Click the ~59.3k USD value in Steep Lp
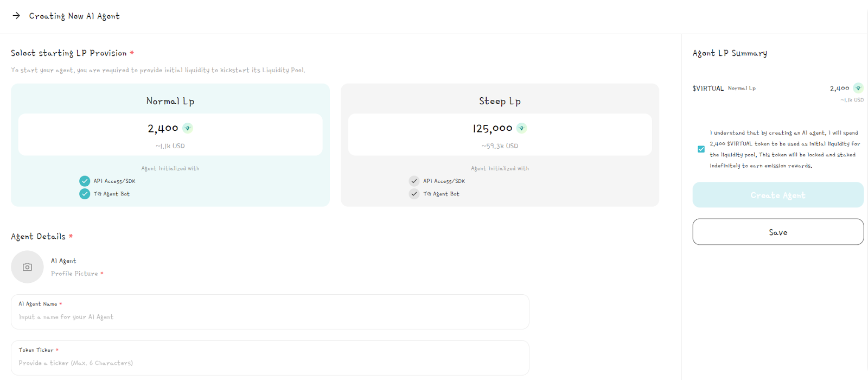The image size is (868, 380). (500, 146)
